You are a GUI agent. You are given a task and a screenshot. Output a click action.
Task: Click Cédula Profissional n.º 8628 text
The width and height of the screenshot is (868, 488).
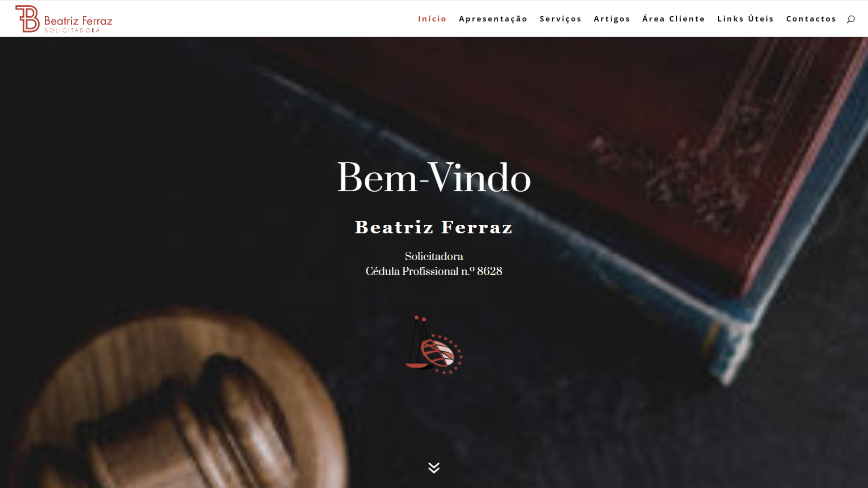tap(434, 271)
